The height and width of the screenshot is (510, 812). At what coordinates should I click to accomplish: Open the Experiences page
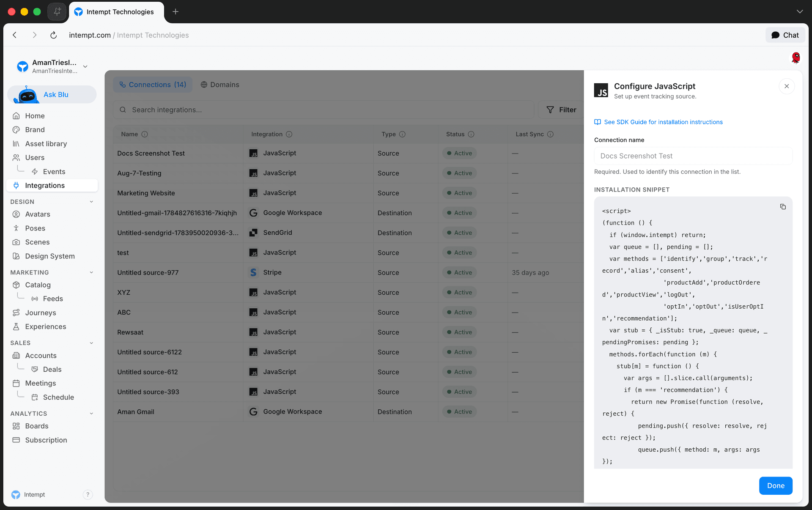coord(45,327)
